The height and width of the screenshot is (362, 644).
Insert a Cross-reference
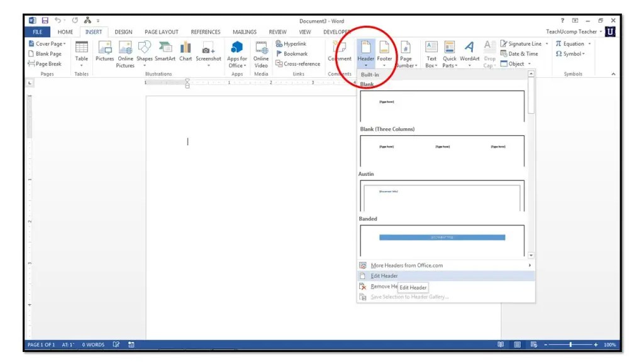pos(297,63)
